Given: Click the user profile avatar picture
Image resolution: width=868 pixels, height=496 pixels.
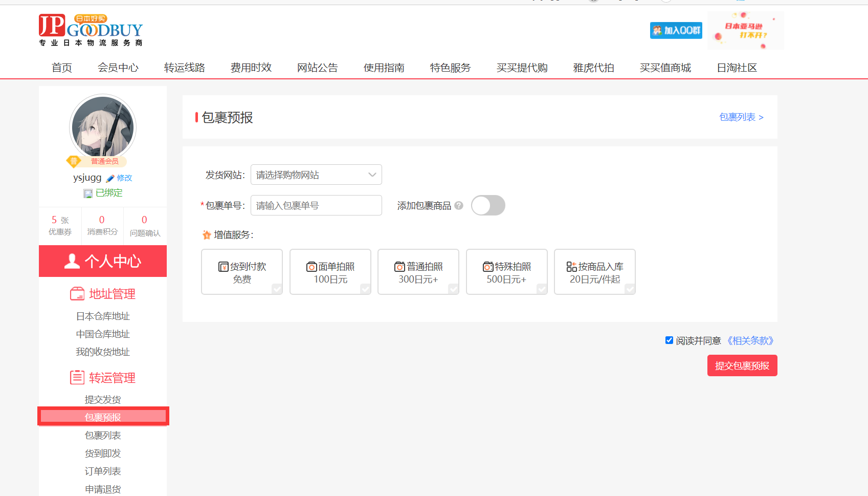Looking at the screenshot, I should (x=103, y=126).
